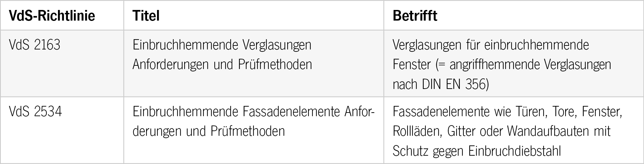Click the VdS-Richtlinie column header
This screenshot has height=164, width=644.
[x=52, y=16]
